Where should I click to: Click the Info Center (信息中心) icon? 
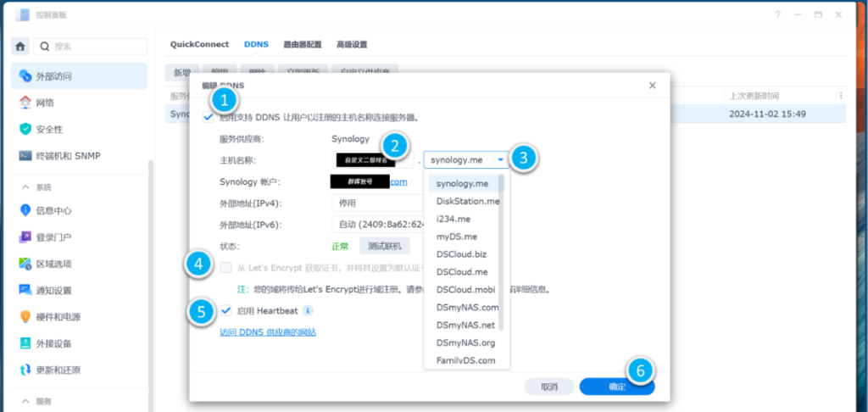coord(25,210)
